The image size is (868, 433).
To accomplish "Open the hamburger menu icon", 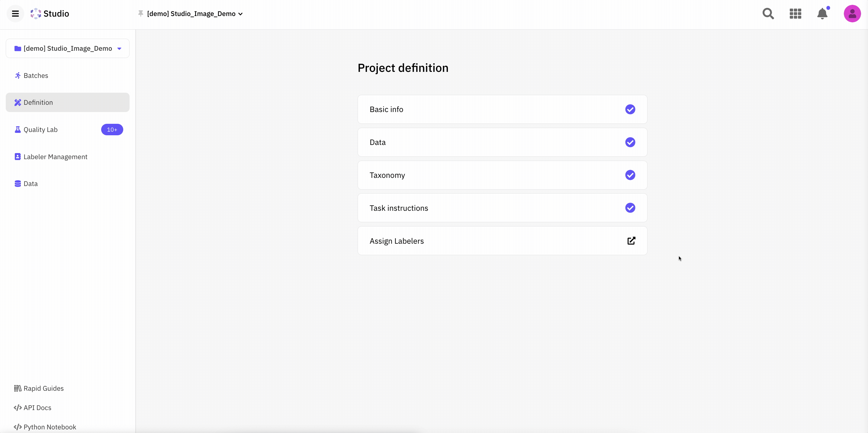I will tap(15, 14).
